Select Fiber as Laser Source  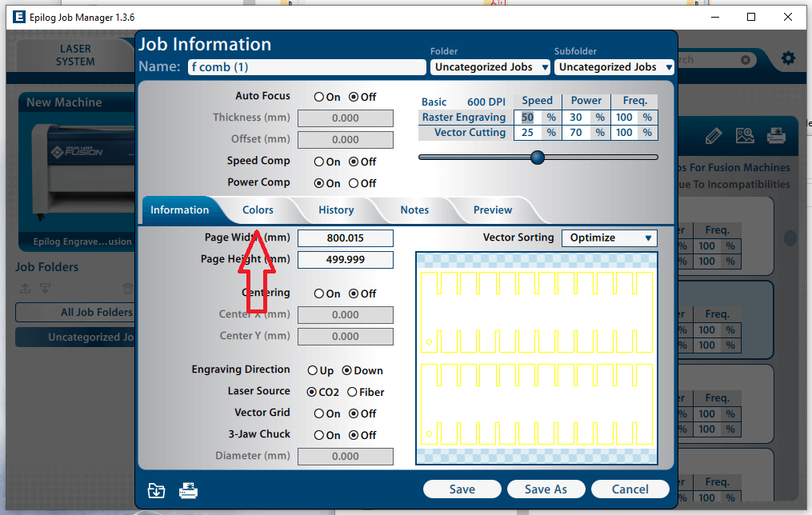tap(352, 393)
